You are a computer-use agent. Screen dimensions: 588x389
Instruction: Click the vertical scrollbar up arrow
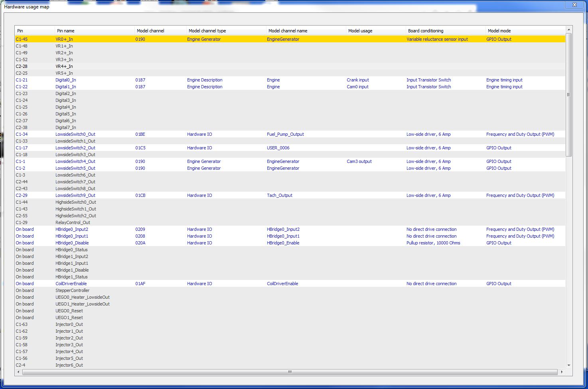click(569, 30)
